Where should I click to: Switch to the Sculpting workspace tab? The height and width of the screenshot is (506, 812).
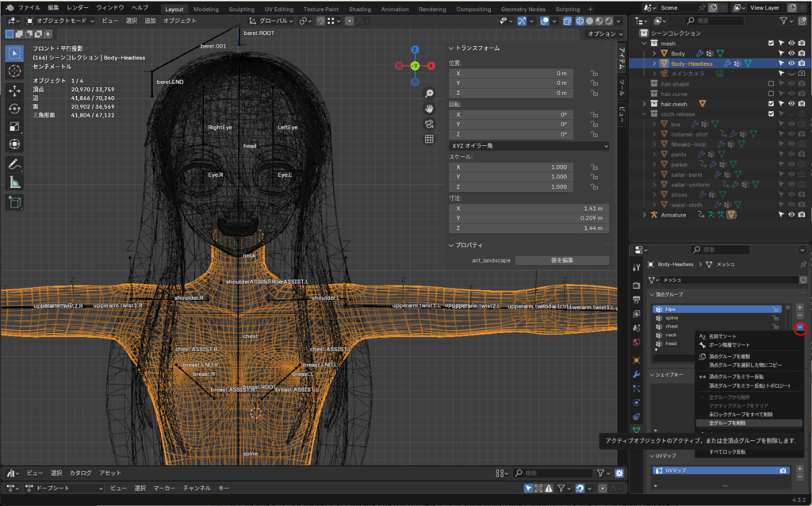[x=241, y=10]
